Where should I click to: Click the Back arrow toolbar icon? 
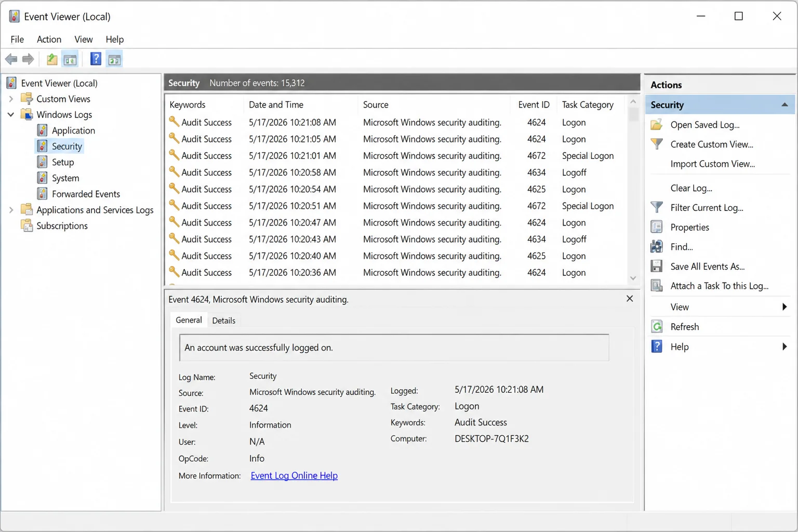[11, 59]
